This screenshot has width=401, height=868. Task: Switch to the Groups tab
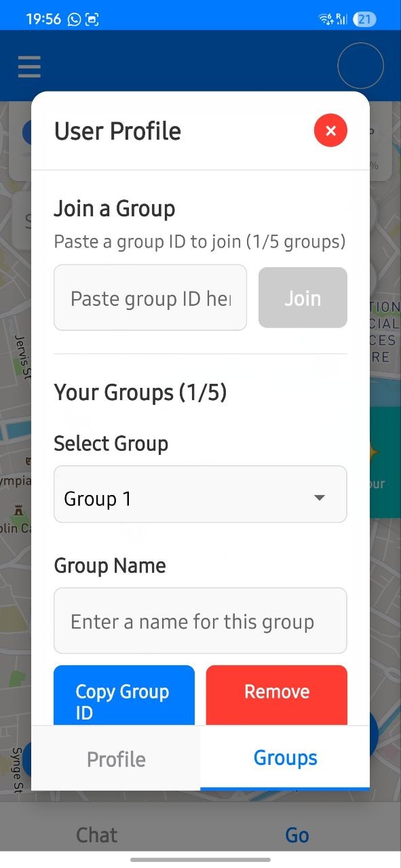pos(285,757)
